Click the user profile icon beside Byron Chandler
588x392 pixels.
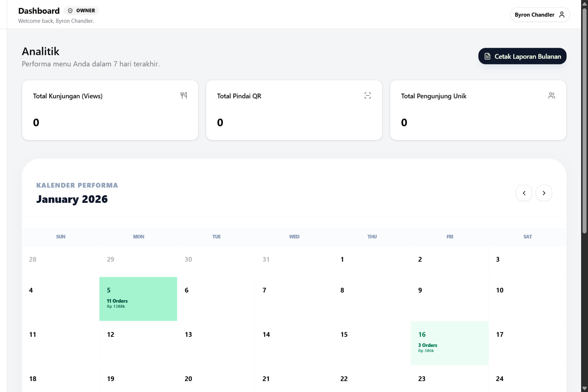pos(562,15)
